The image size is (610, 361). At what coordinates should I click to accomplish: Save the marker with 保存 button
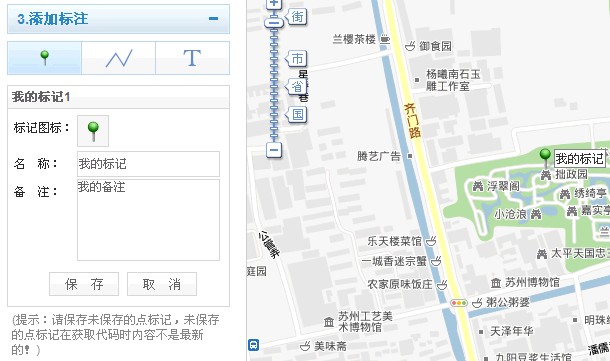tap(84, 284)
